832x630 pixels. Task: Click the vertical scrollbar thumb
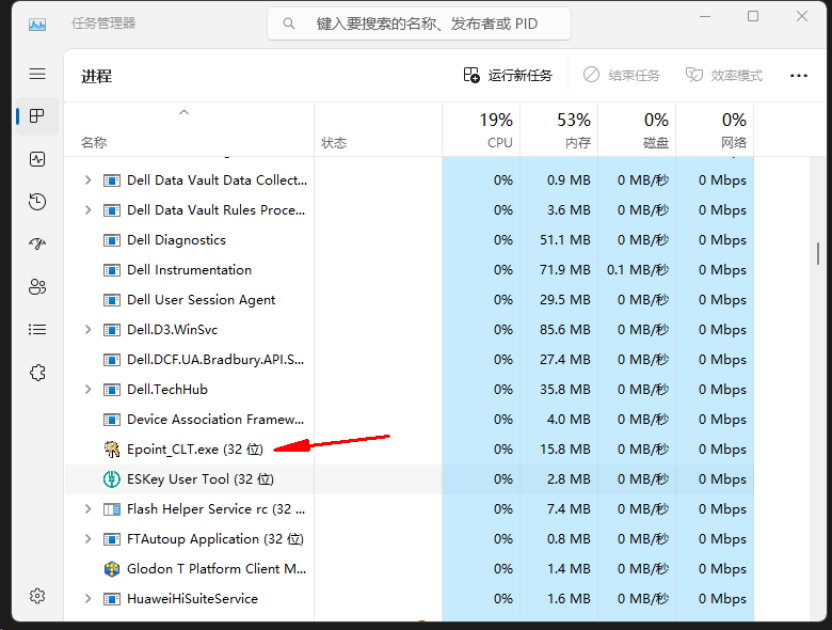point(818,253)
